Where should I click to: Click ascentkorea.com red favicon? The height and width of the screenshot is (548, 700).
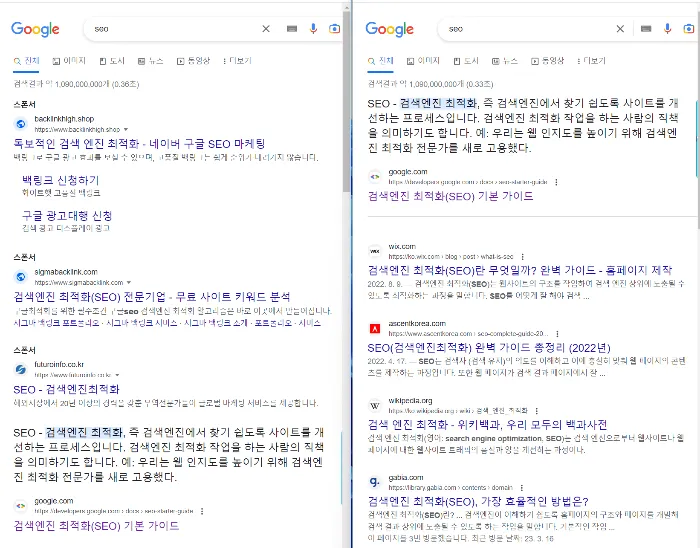(375, 329)
